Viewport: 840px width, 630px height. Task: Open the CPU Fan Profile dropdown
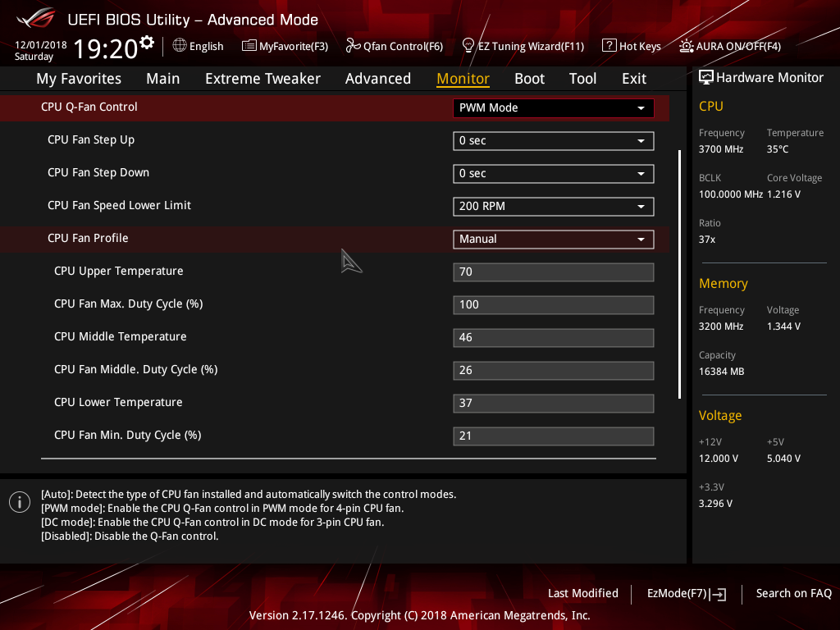[553, 239]
